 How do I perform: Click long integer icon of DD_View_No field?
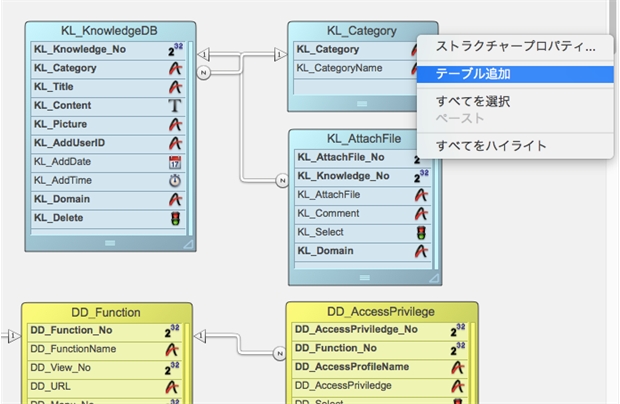pyautogui.click(x=172, y=368)
